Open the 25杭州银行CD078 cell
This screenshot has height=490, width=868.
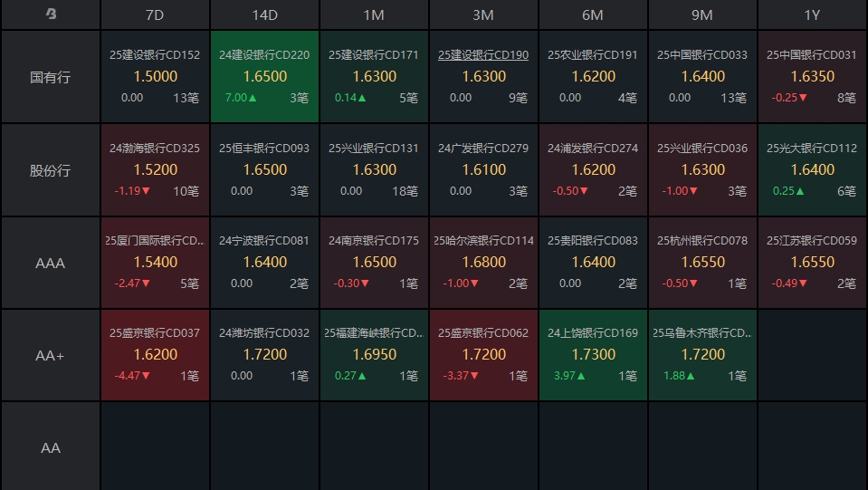click(x=702, y=263)
